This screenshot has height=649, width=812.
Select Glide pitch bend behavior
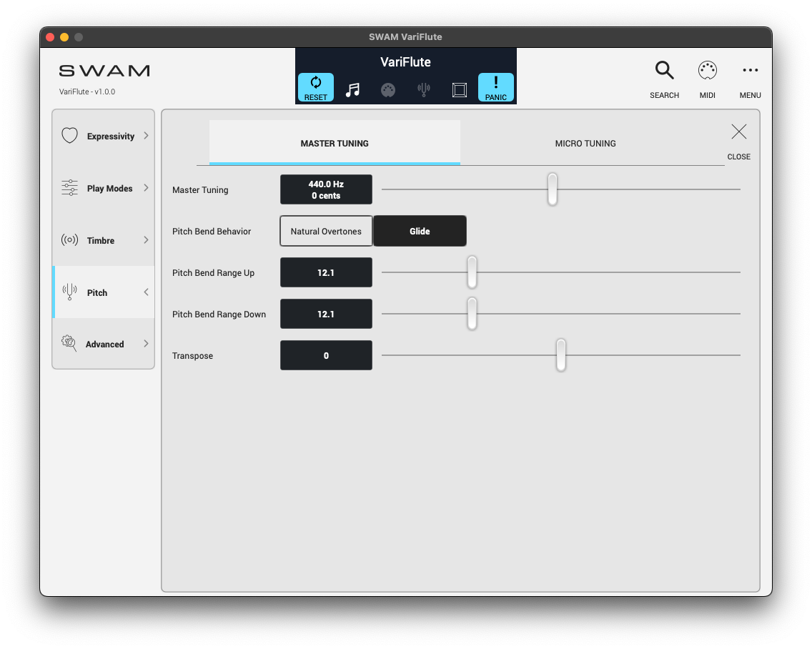coord(420,232)
